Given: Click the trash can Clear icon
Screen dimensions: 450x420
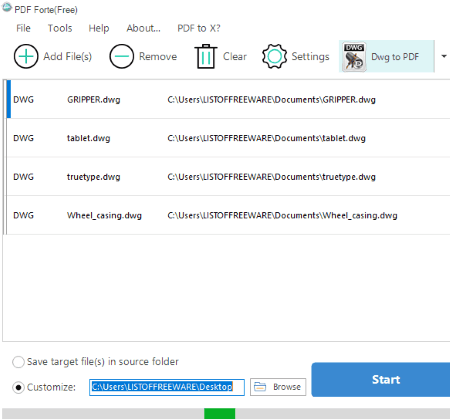Looking at the screenshot, I should [206, 56].
